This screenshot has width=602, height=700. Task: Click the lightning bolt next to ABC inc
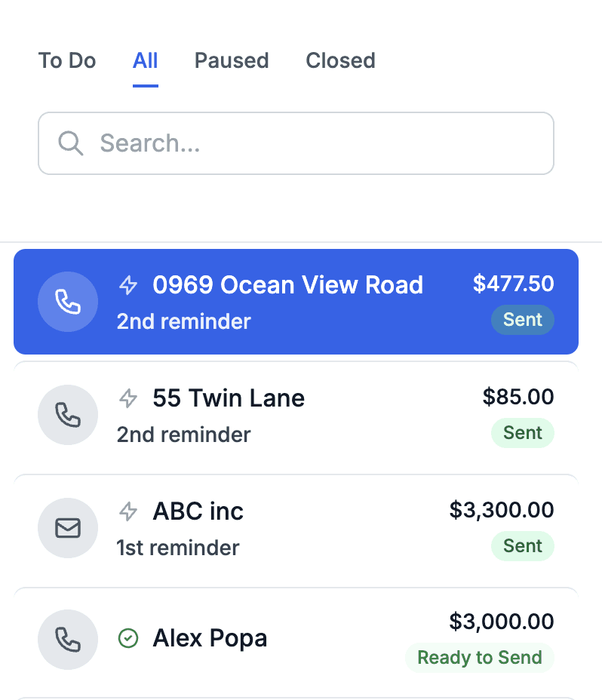coord(129,511)
